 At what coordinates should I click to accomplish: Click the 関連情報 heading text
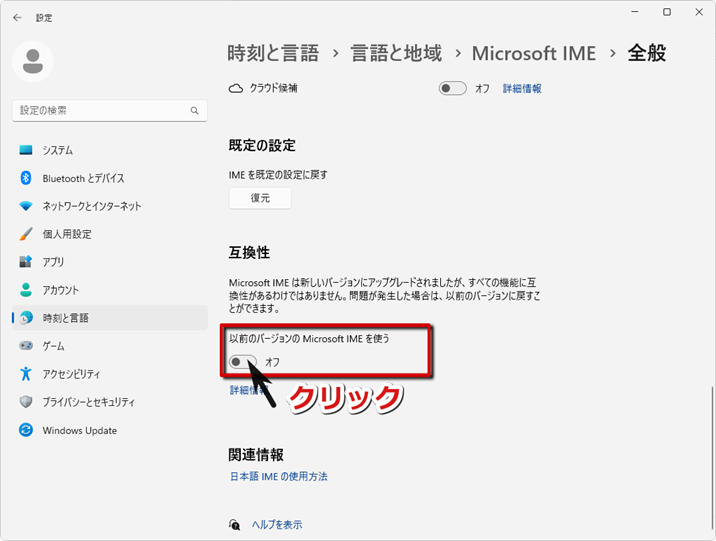click(256, 454)
